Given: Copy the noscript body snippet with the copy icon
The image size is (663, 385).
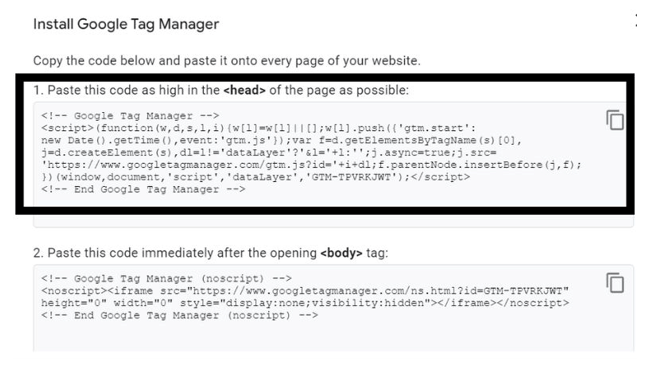Looking at the screenshot, I should [x=615, y=283].
